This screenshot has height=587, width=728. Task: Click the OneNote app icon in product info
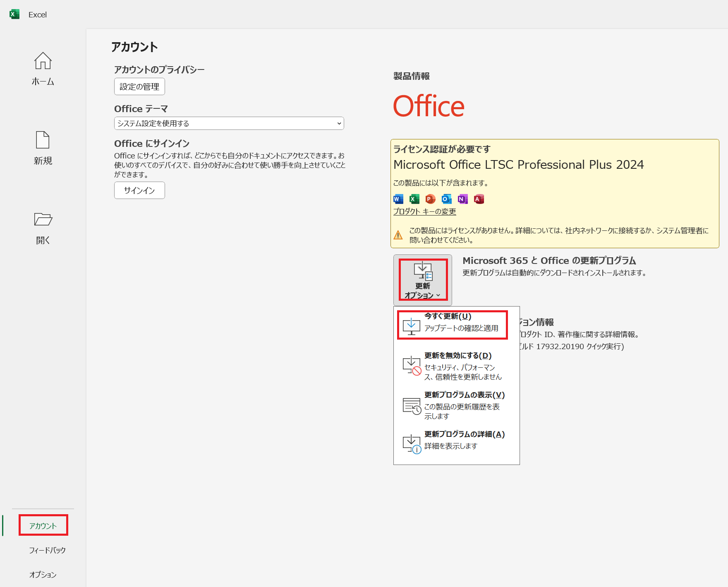click(463, 199)
